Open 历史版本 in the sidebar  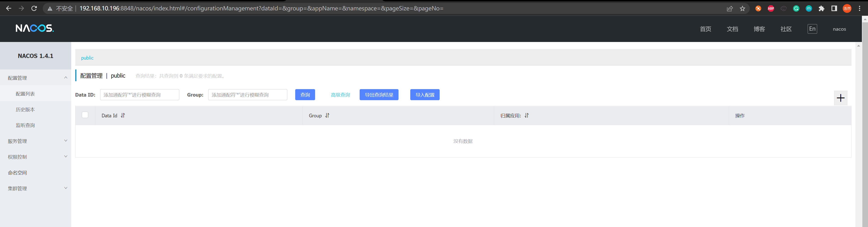point(25,109)
